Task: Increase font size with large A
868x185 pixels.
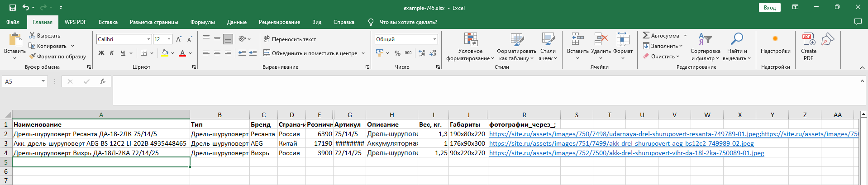Action: pyautogui.click(x=179, y=39)
